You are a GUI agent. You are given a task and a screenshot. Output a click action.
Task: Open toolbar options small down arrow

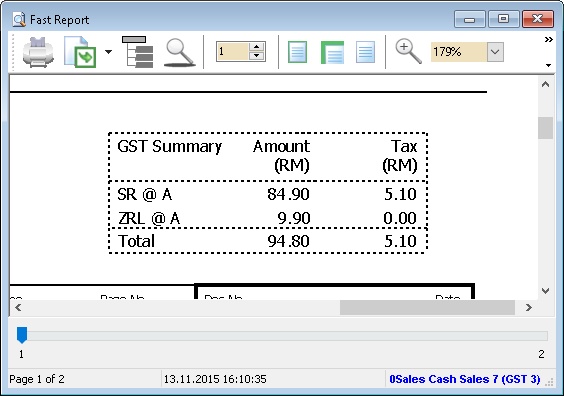pyautogui.click(x=548, y=65)
